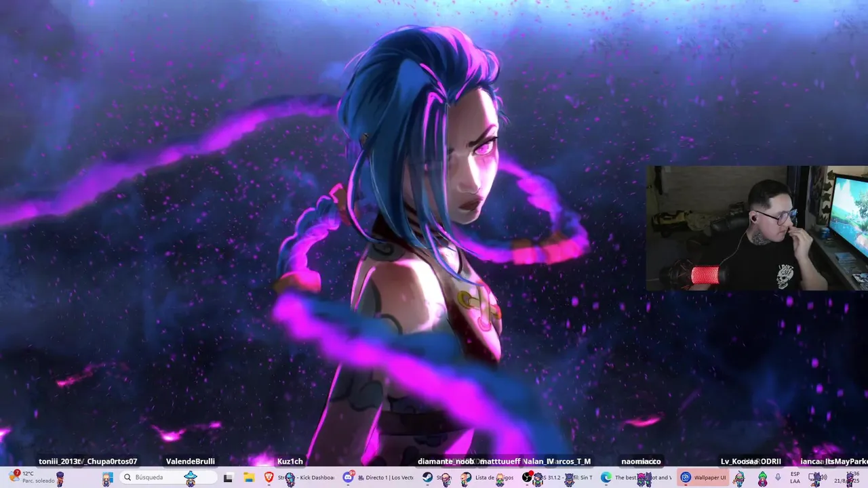Change the ESP LAA input language
The height and width of the screenshot is (488, 868).
[x=795, y=477]
